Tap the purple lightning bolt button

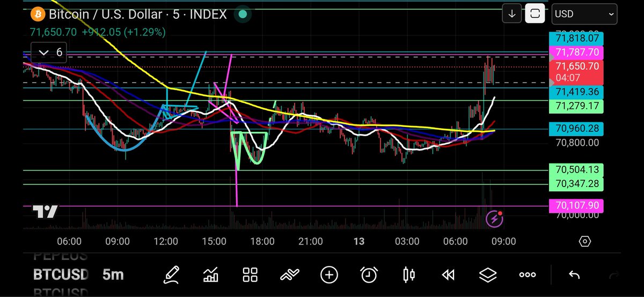(x=494, y=219)
